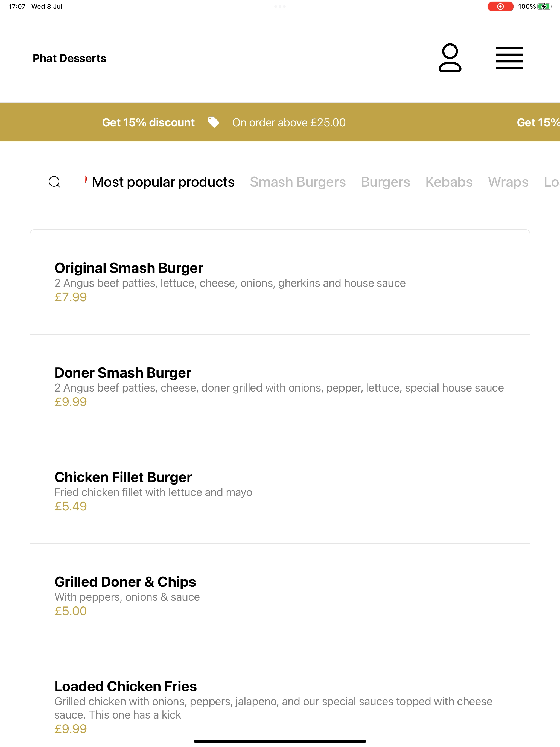The image size is (560, 747).
Task: Tap Original Smash Burger ingredients description
Action: pos(230,283)
